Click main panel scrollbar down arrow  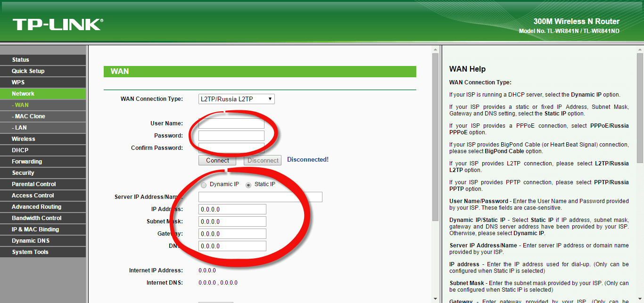pos(436,299)
